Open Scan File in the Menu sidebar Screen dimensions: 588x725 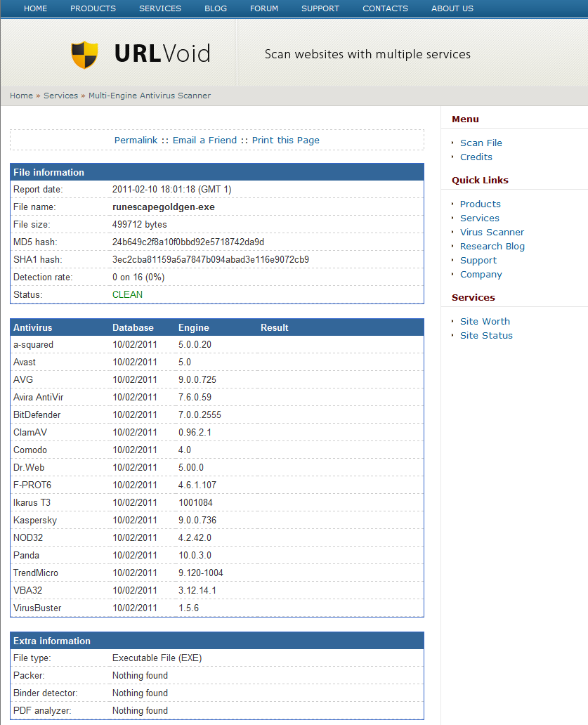(x=481, y=143)
